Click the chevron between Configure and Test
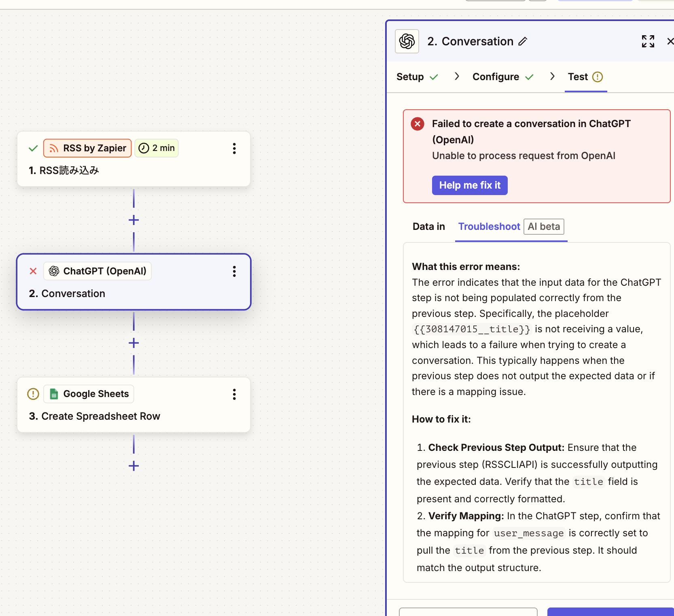This screenshot has width=674, height=616. coord(552,76)
